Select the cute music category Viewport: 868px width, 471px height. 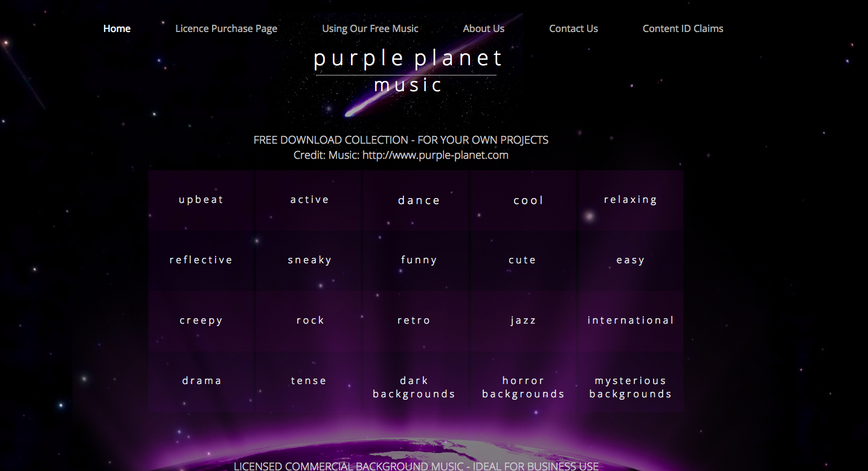coord(522,260)
